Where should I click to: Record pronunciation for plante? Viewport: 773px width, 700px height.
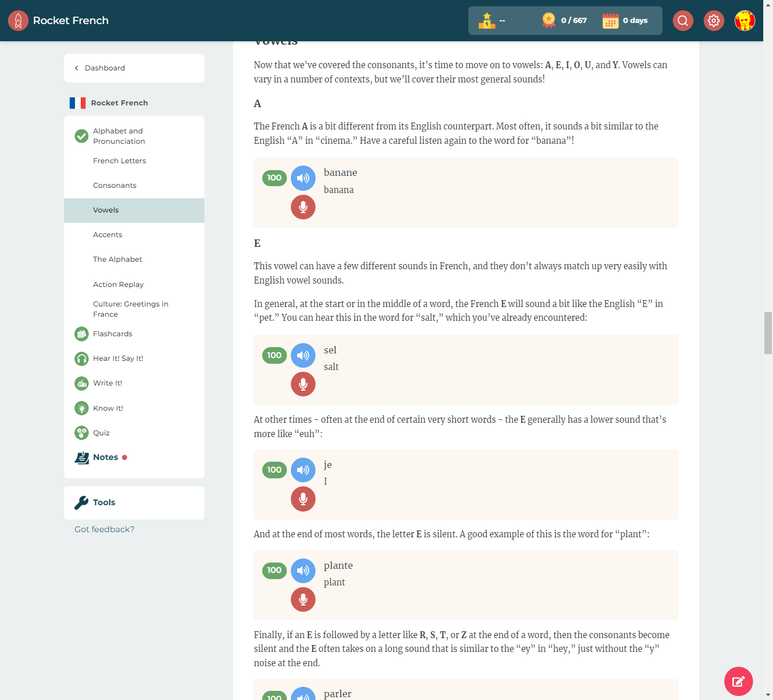tap(303, 599)
